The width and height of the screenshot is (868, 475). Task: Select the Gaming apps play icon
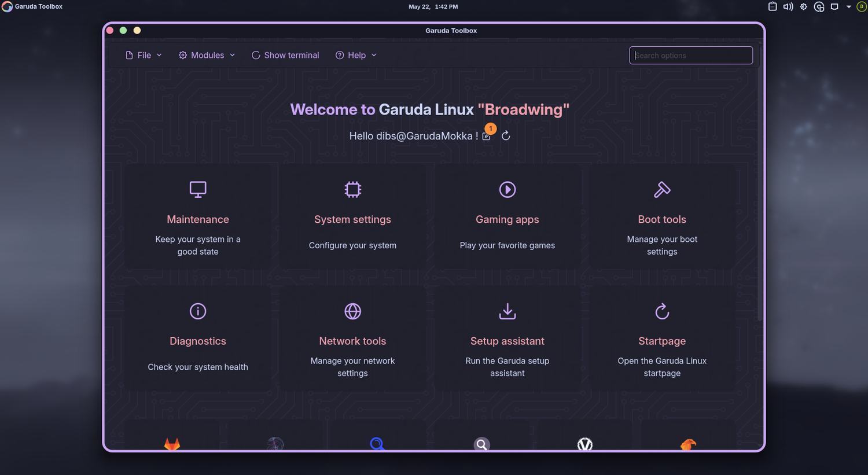(507, 189)
